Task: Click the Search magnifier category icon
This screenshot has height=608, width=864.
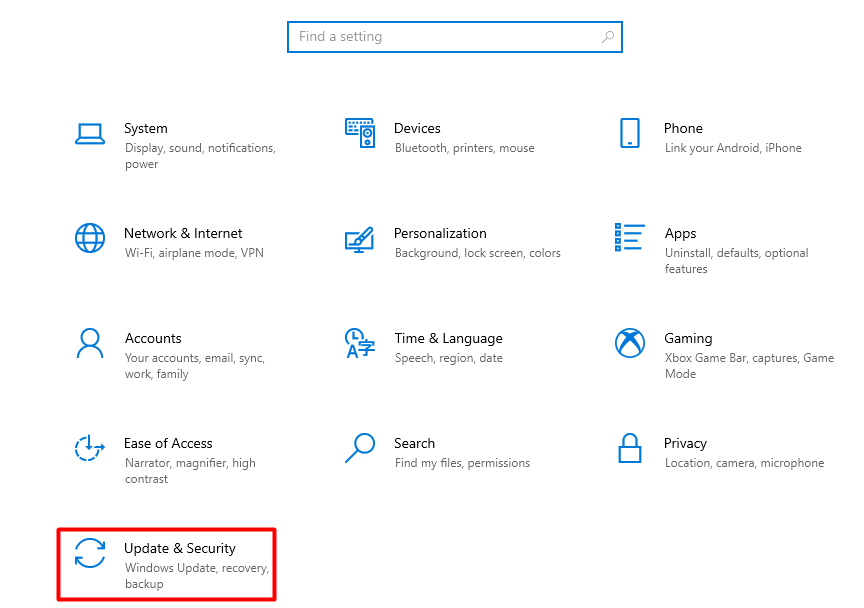Action: (x=359, y=448)
